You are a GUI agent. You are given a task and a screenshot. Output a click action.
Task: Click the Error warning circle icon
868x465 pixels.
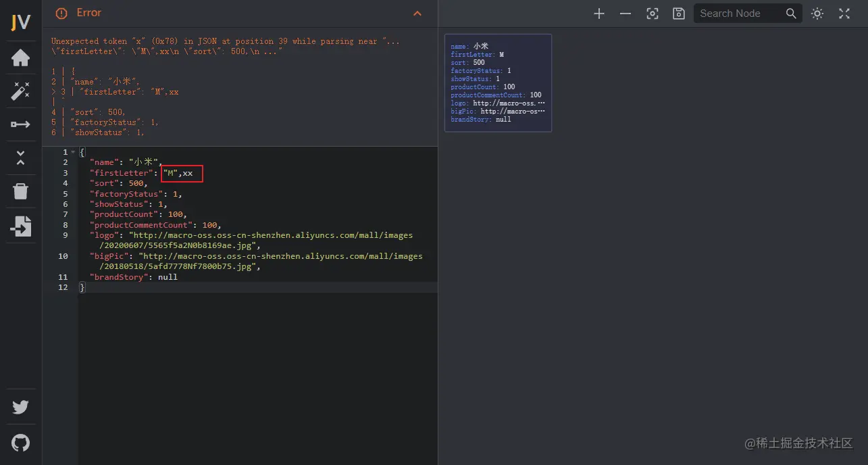click(x=61, y=14)
